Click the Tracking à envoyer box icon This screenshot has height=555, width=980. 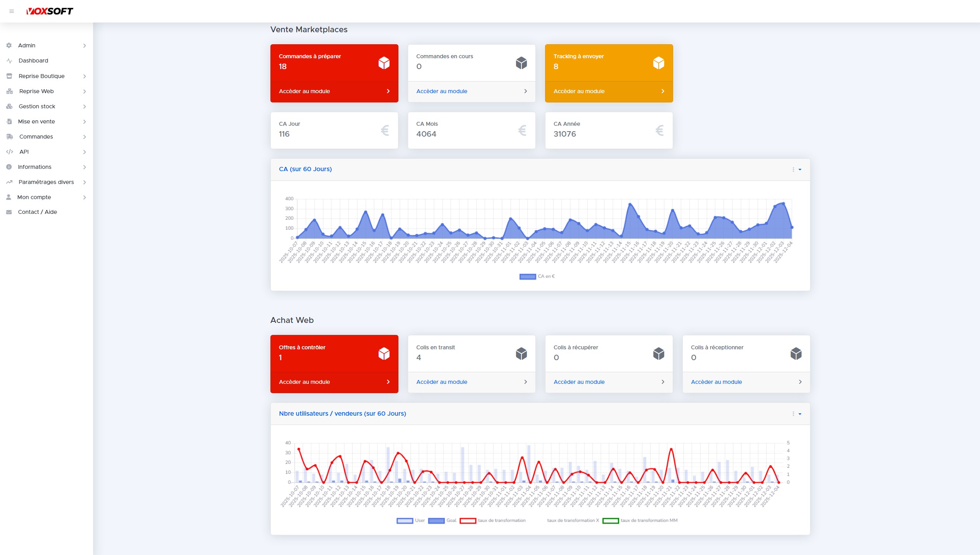click(x=658, y=63)
